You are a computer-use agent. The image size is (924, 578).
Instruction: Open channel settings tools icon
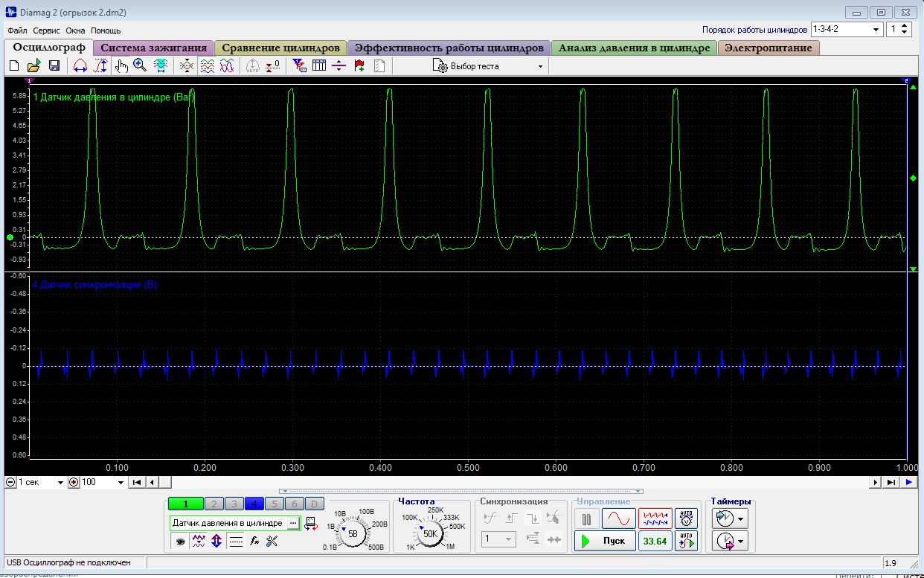pos(272,541)
